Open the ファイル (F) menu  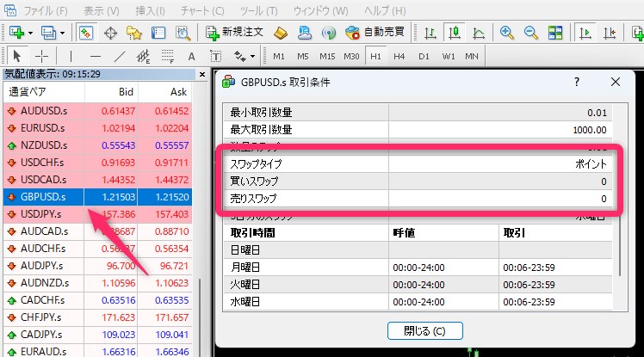[x=46, y=10]
